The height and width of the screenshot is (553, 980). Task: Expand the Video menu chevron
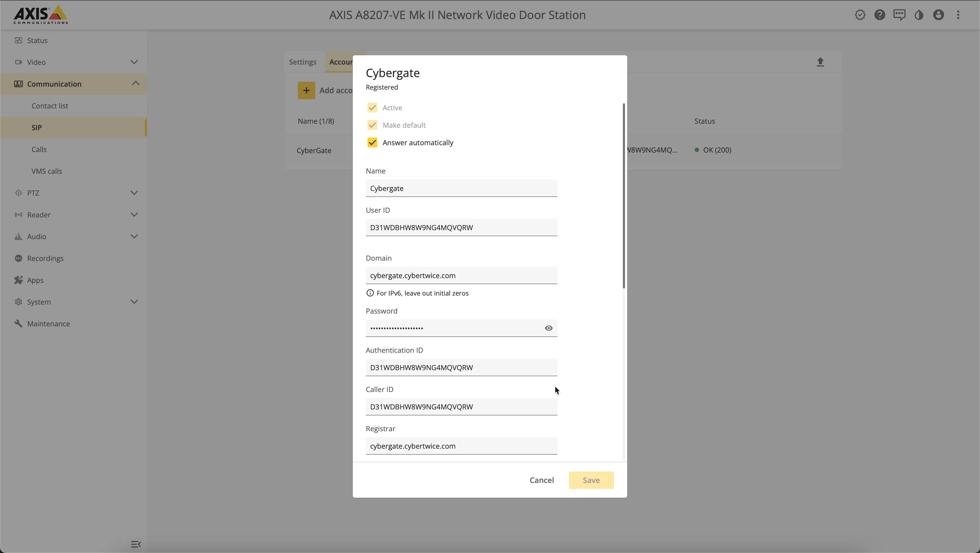click(x=134, y=62)
